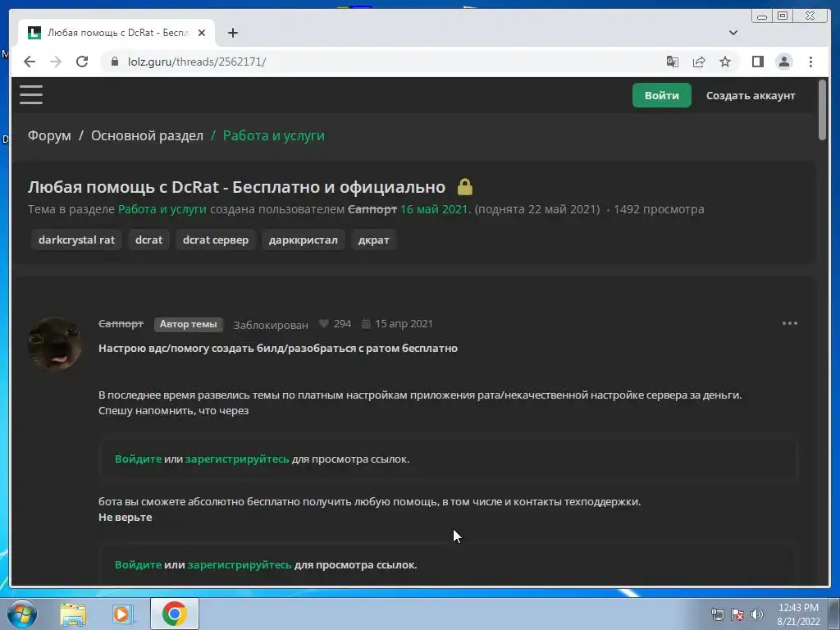The width and height of the screenshot is (840, 630).
Task: Click Работа и услуги link under thread title
Action: 162,209
